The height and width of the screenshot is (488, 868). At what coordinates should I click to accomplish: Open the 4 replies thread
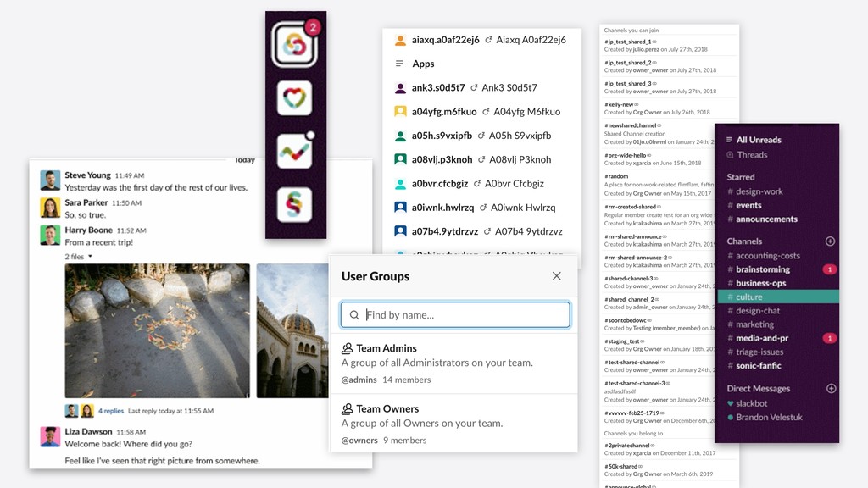(110, 411)
